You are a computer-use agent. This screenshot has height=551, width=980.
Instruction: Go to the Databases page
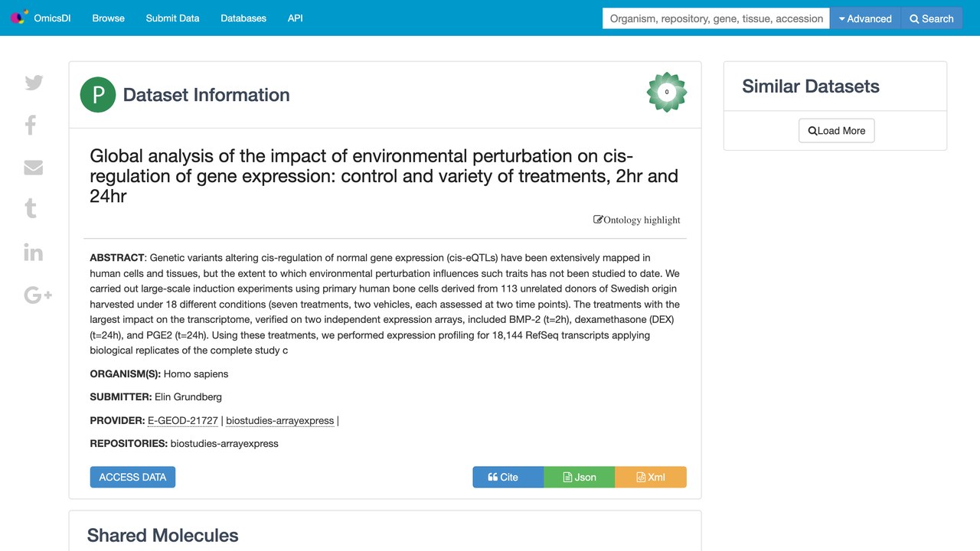243,18
